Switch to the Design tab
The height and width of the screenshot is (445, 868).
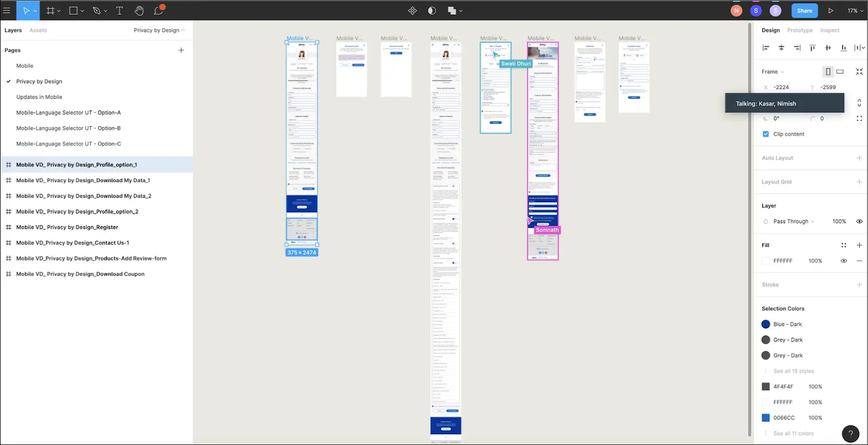coord(770,30)
